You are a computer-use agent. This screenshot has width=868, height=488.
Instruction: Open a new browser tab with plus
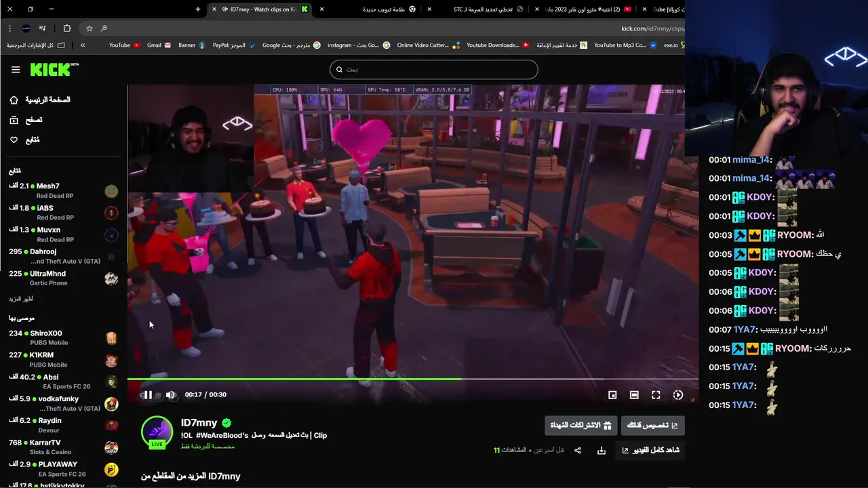197,9
